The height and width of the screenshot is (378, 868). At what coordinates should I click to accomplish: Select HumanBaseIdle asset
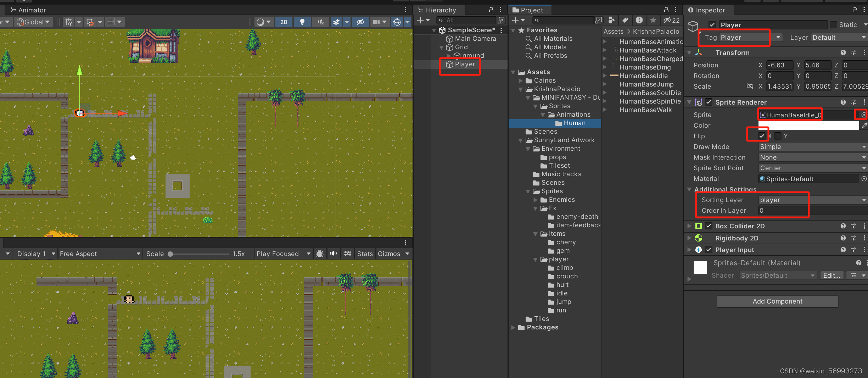(643, 76)
